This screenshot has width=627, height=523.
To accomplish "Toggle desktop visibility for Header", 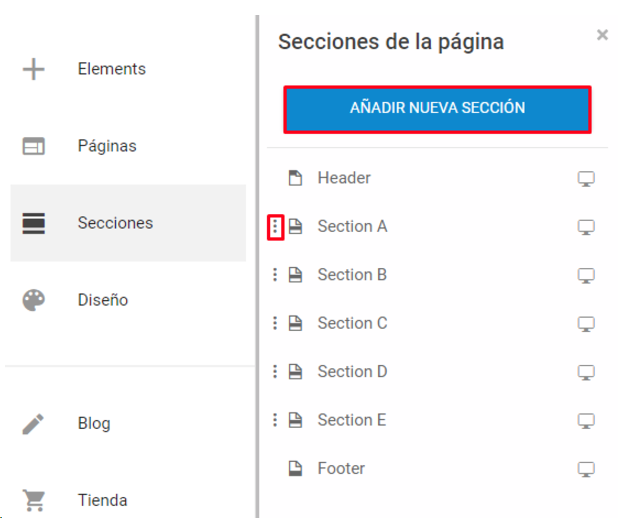I will [x=586, y=179].
